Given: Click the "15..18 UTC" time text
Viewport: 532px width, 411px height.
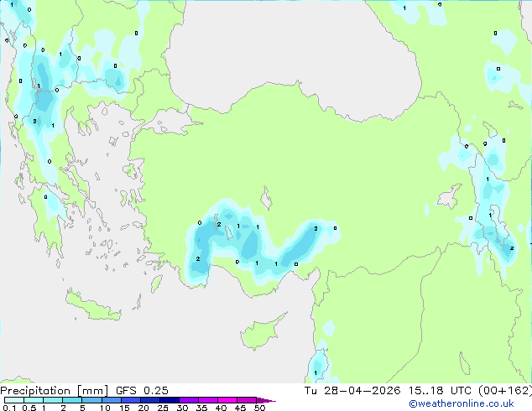Looking at the screenshot, I should (440, 391).
